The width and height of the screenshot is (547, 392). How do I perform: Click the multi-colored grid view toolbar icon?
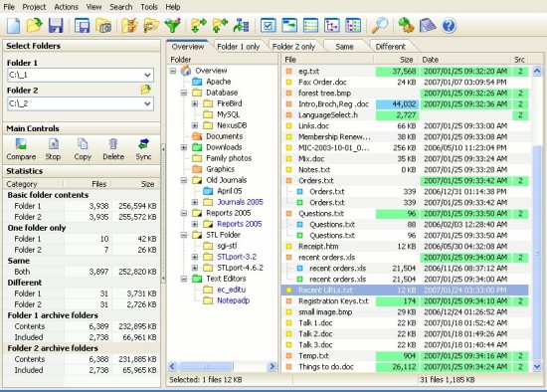(x=353, y=26)
